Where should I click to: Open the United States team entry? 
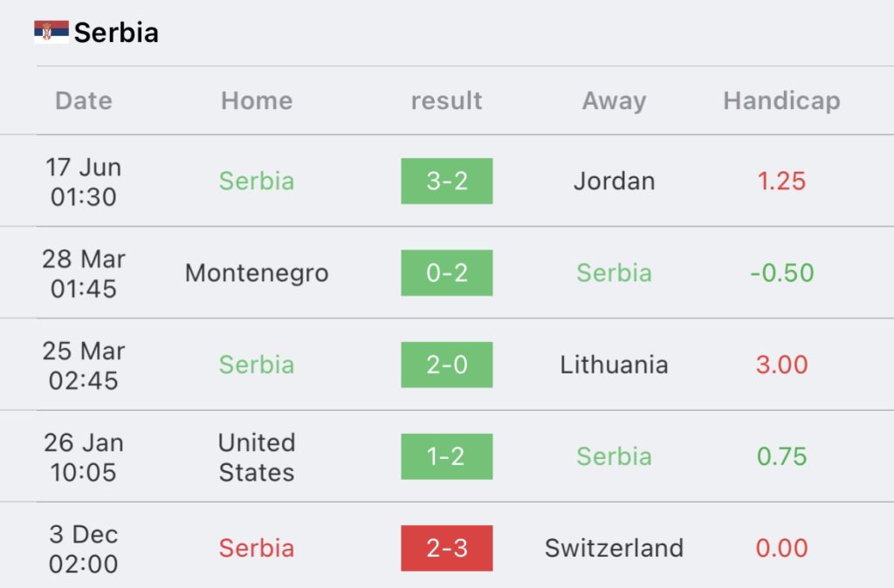[x=257, y=457]
